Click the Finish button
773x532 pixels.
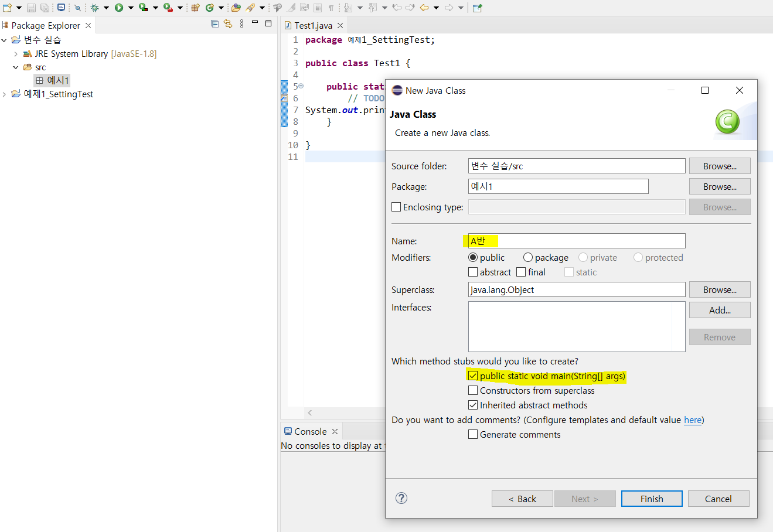coord(652,499)
